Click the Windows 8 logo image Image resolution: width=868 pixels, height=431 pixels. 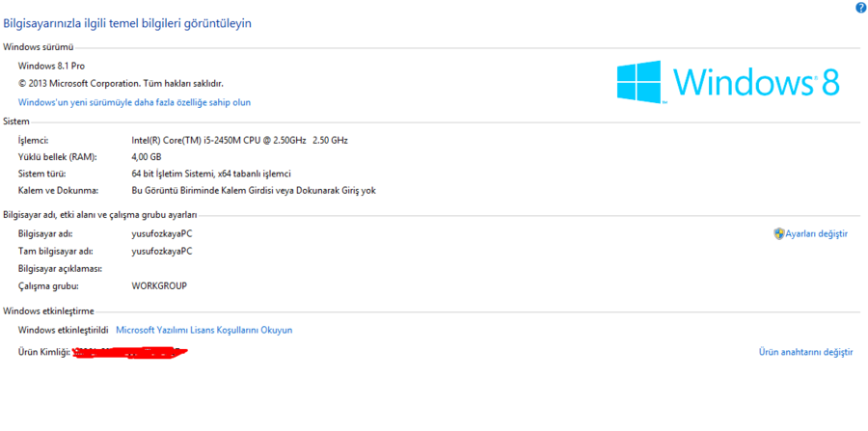coord(728,82)
